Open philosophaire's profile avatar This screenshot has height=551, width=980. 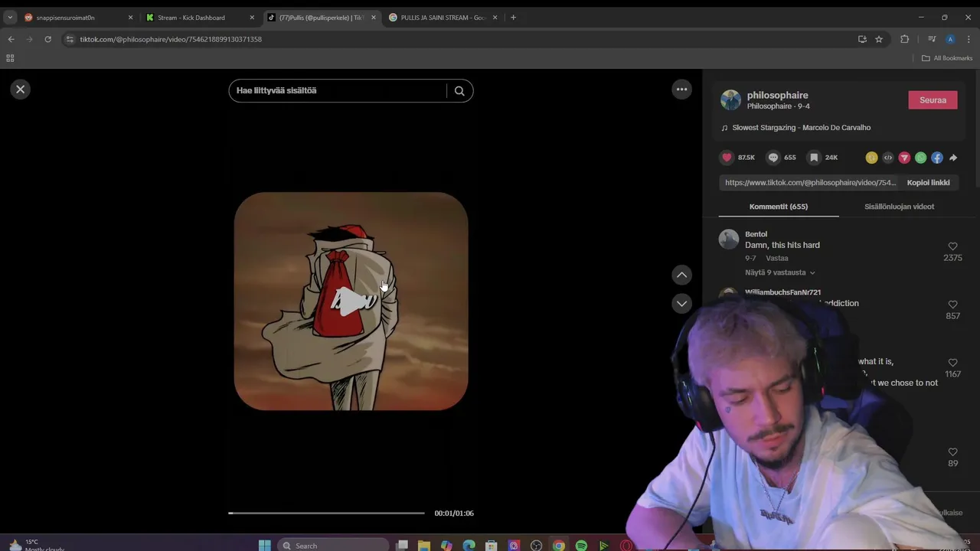pyautogui.click(x=730, y=99)
